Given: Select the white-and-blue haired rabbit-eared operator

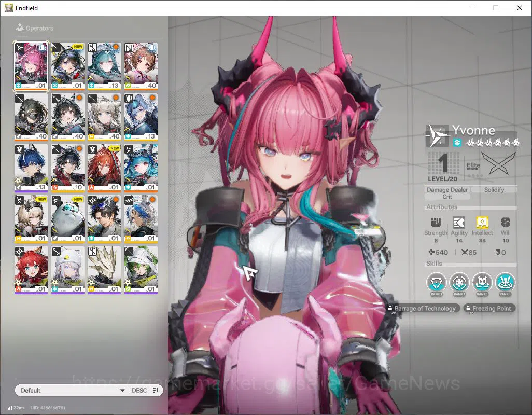Looking at the screenshot, I should tap(141, 219).
